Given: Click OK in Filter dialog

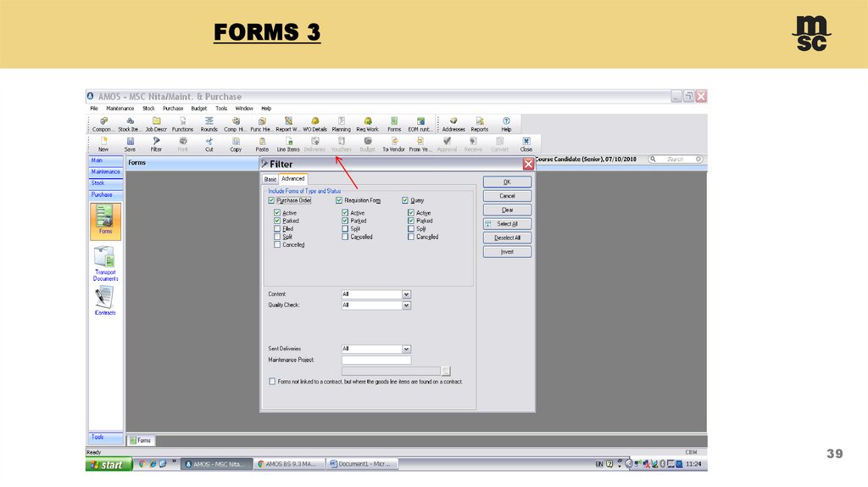Looking at the screenshot, I should pos(507,182).
